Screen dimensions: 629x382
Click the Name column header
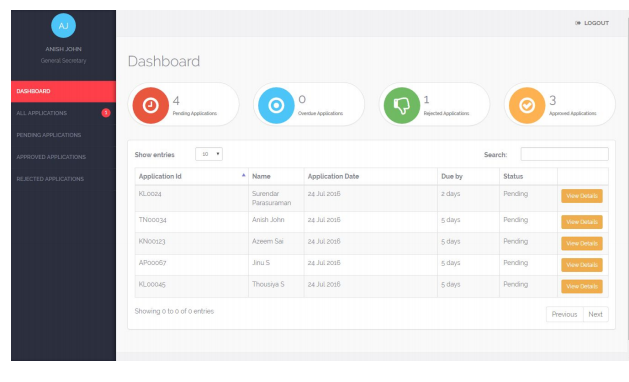tap(276, 176)
